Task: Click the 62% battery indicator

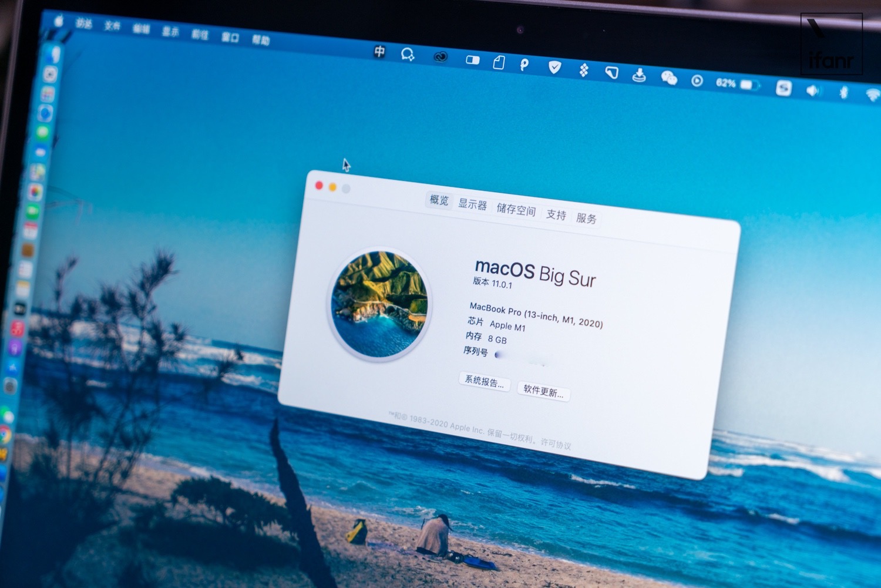Action: pos(737,84)
